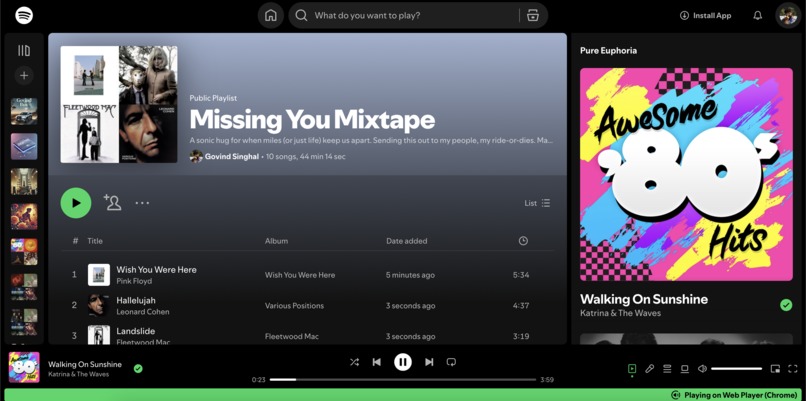This screenshot has width=806, height=401.
Task: Open the playlist cover collage image
Action: [119, 104]
